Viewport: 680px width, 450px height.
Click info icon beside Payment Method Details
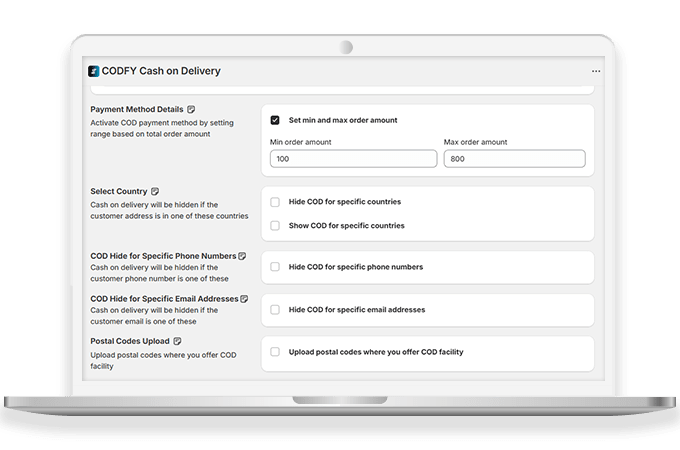191,109
